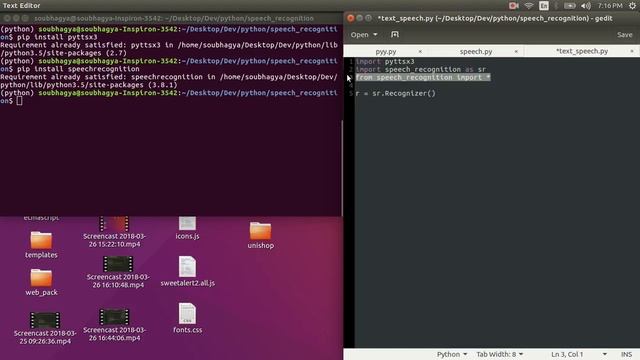Close the speech.py tab
640x360 pixels.
[516, 51]
